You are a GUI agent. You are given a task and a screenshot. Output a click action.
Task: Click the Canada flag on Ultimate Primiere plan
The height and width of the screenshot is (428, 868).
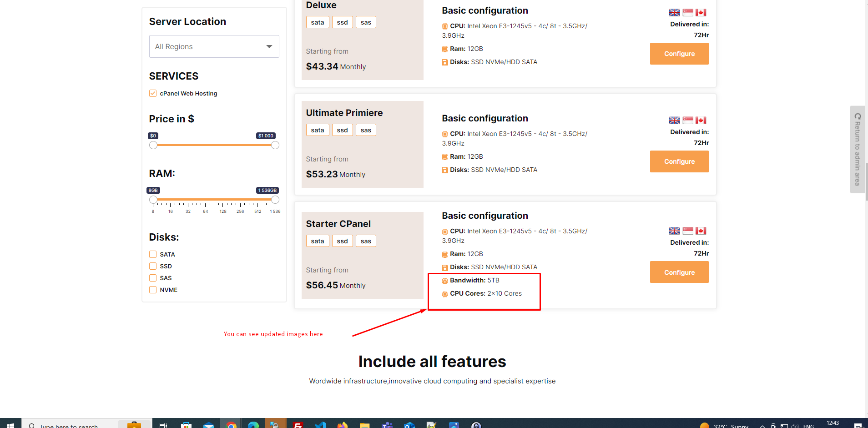coord(701,120)
